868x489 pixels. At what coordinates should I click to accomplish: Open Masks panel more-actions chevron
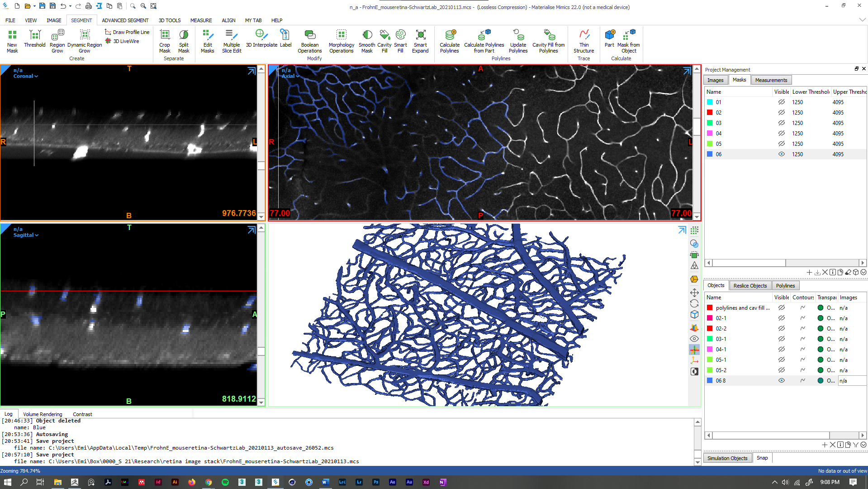[863, 272]
